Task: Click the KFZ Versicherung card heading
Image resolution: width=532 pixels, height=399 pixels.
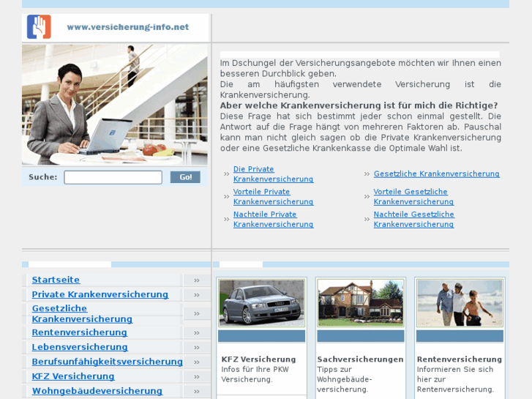Action: point(258,359)
